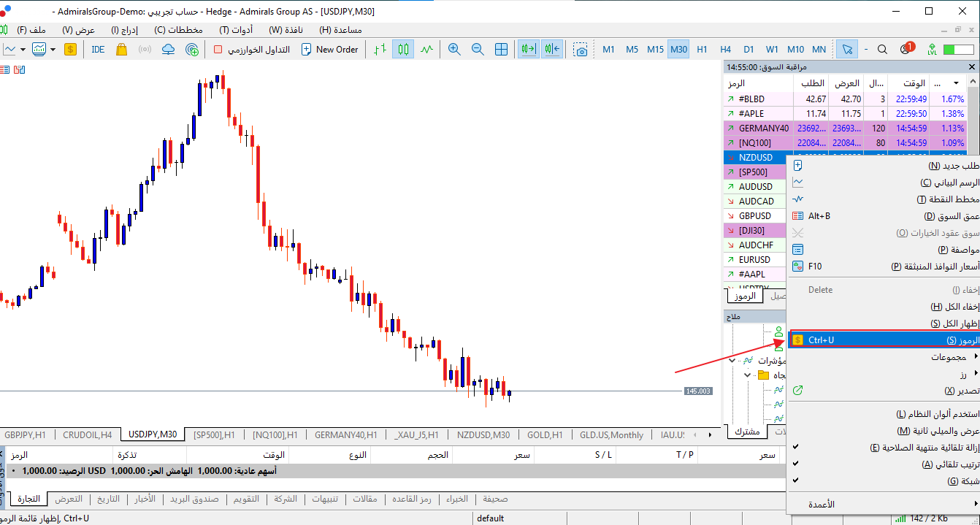This screenshot has height=525, width=980.
Task: Close the Market Watch panel
Action: point(972,66)
